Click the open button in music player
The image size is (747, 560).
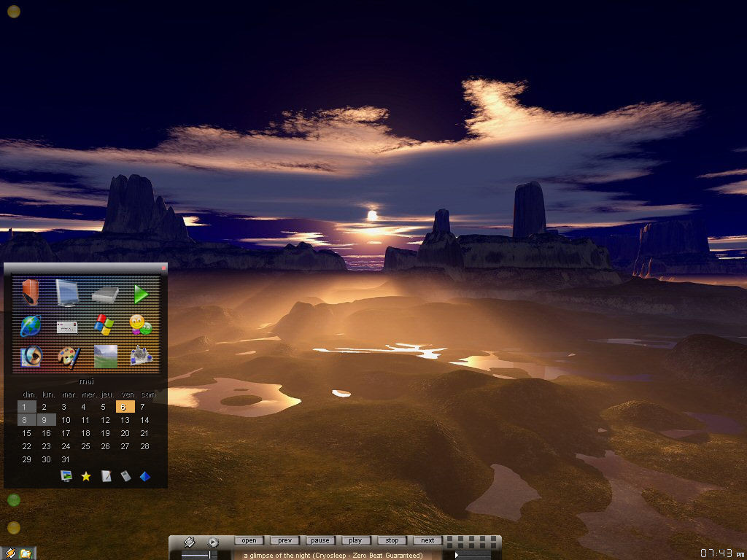click(x=249, y=540)
